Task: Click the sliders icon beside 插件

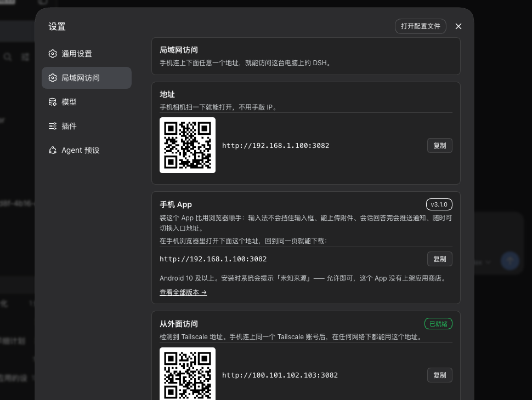Action: 53,126
